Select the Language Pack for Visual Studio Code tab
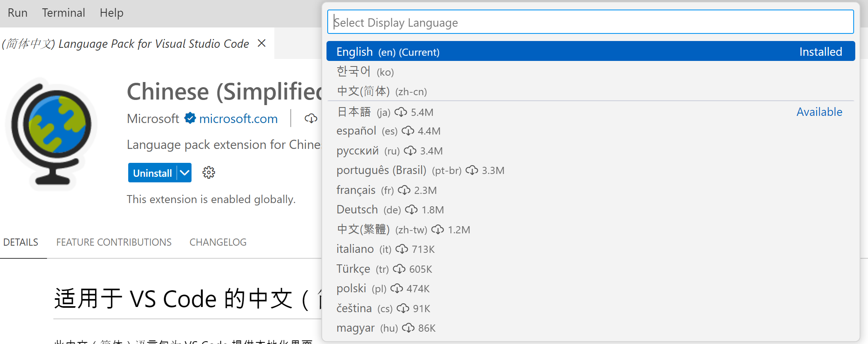Image resolution: width=868 pixels, height=344 pixels. tap(126, 43)
